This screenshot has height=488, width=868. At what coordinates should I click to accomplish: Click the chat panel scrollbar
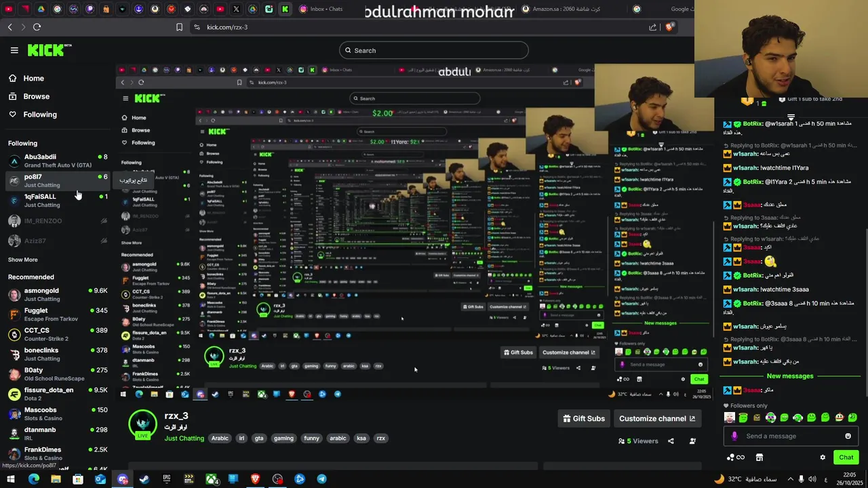click(x=865, y=312)
